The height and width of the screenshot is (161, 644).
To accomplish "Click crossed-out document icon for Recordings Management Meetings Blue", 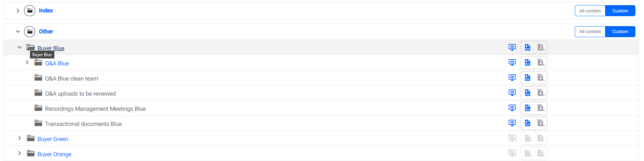I will tap(541, 108).
